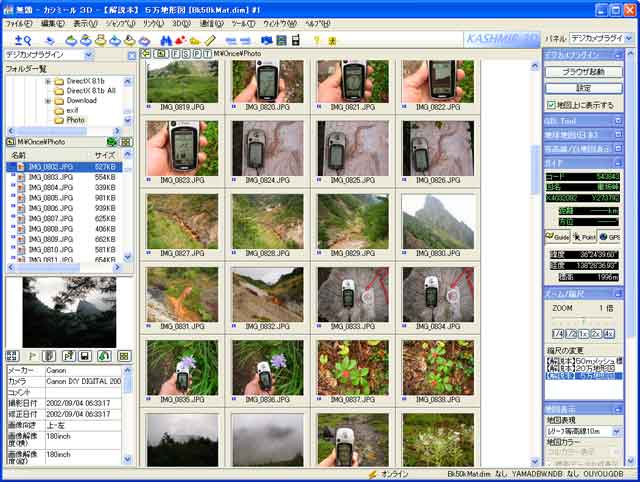Click the 設定 button in right panel

click(582, 88)
